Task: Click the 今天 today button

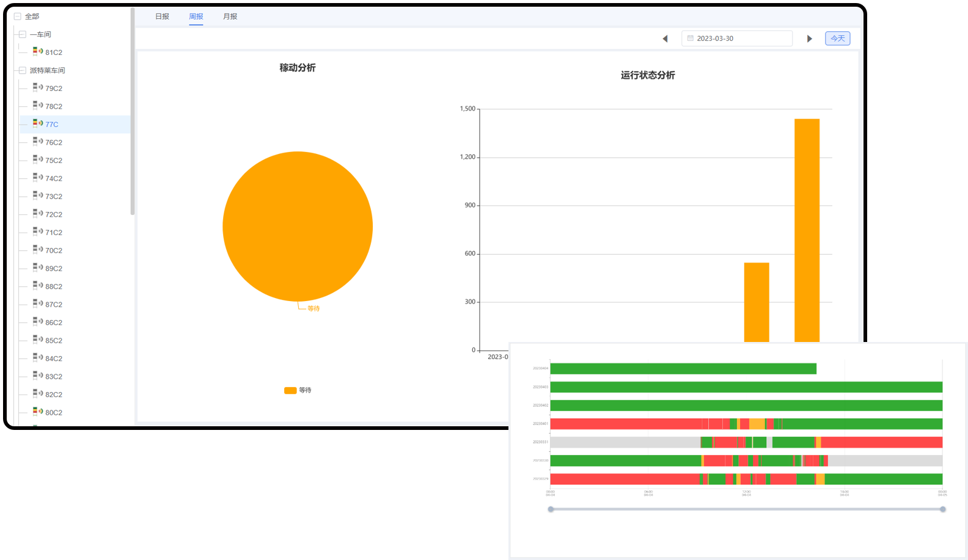Action: pos(837,38)
